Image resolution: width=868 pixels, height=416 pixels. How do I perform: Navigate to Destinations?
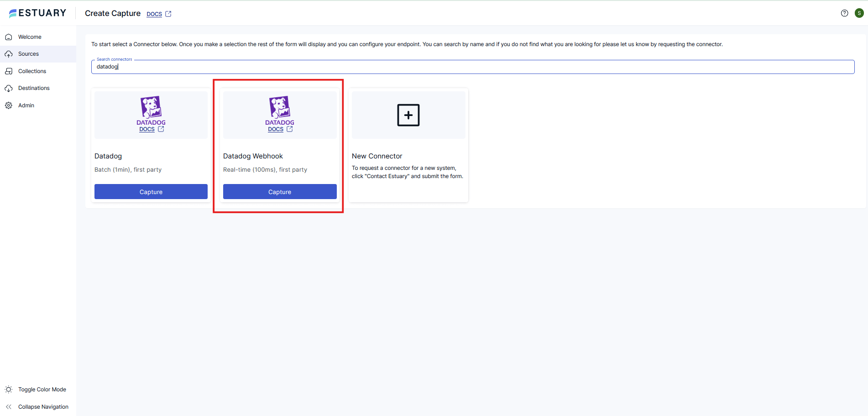click(x=34, y=88)
